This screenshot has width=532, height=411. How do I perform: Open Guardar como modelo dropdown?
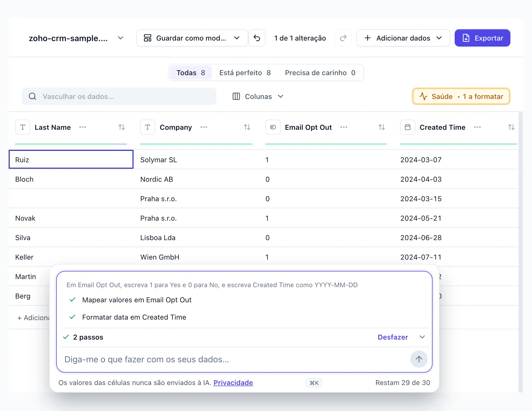pos(192,38)
